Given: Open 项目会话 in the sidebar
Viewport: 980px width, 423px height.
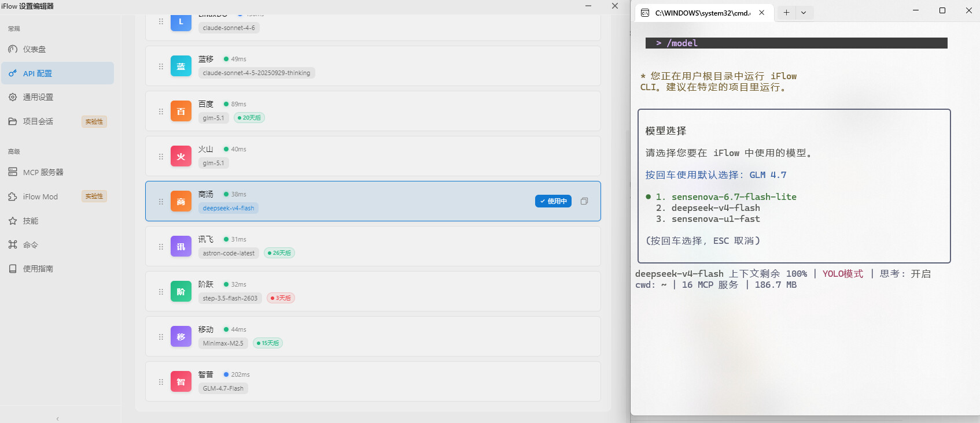Looking at the screenshot, I should 57,121.
